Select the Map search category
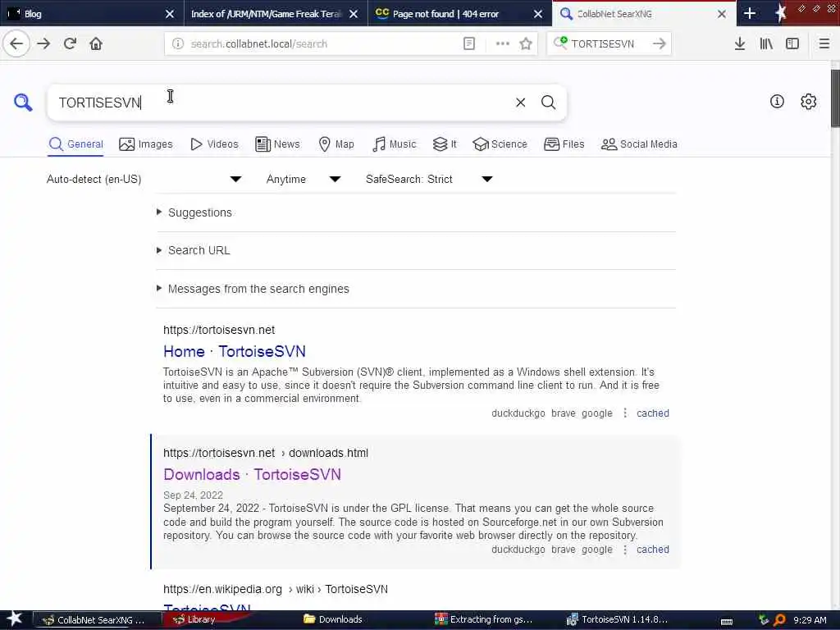 (x=336, y=144)
